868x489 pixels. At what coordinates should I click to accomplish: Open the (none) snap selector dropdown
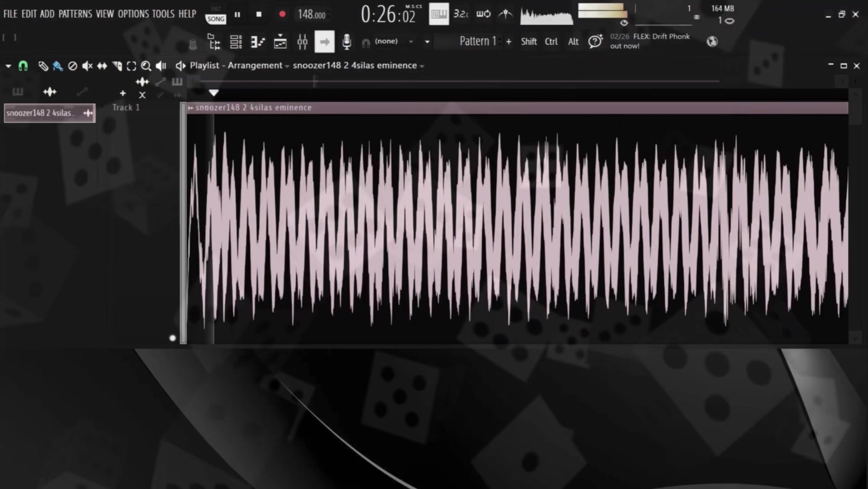[394, 41]
